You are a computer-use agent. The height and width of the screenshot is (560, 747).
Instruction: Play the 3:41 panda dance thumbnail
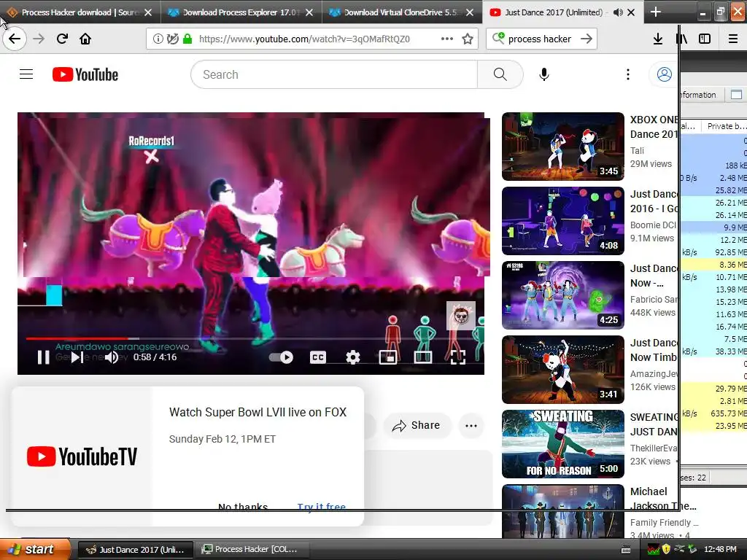(562, 369)
